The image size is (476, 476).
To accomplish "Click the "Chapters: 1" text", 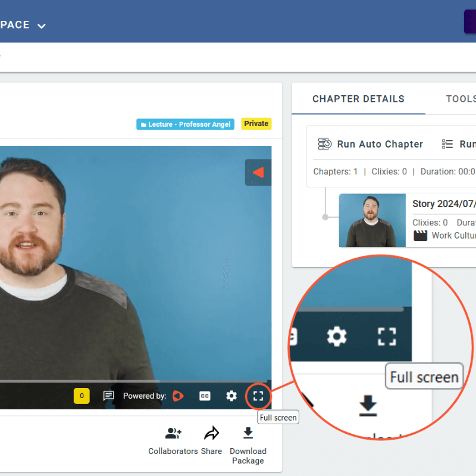I will pyautogui.click(x=336, y=172).
